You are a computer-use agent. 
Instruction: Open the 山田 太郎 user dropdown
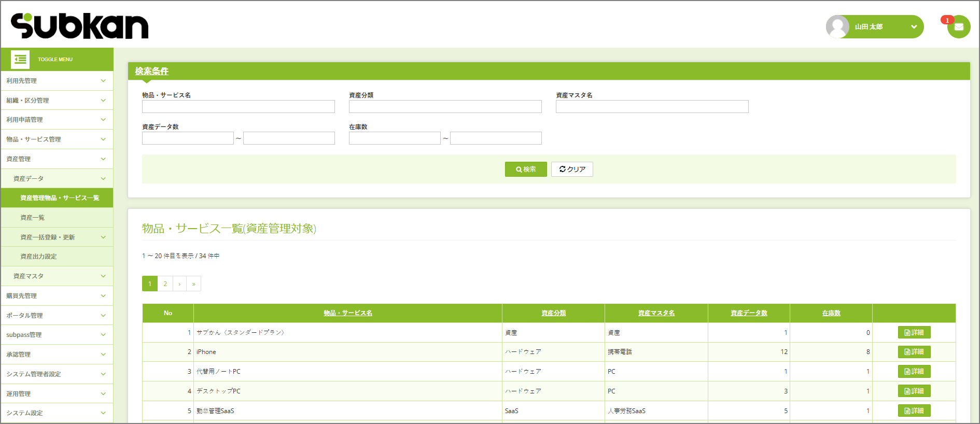click(x=875, y=27)
